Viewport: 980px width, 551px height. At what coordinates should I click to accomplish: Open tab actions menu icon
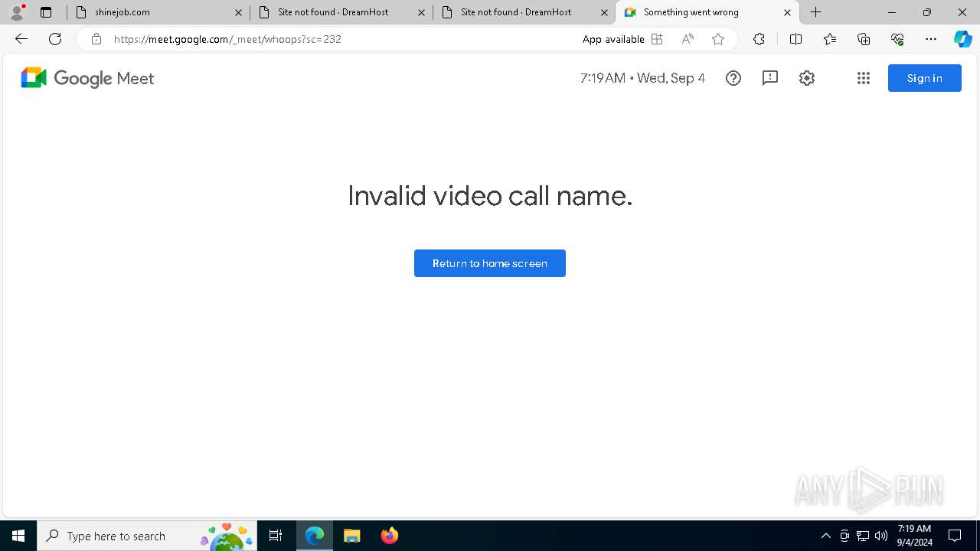[x=46, y=12]
